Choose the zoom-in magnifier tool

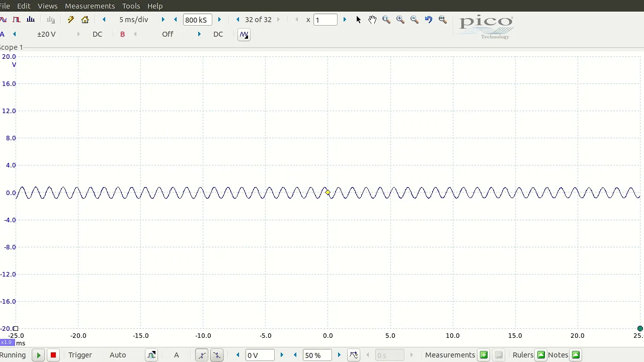[400, 20]
